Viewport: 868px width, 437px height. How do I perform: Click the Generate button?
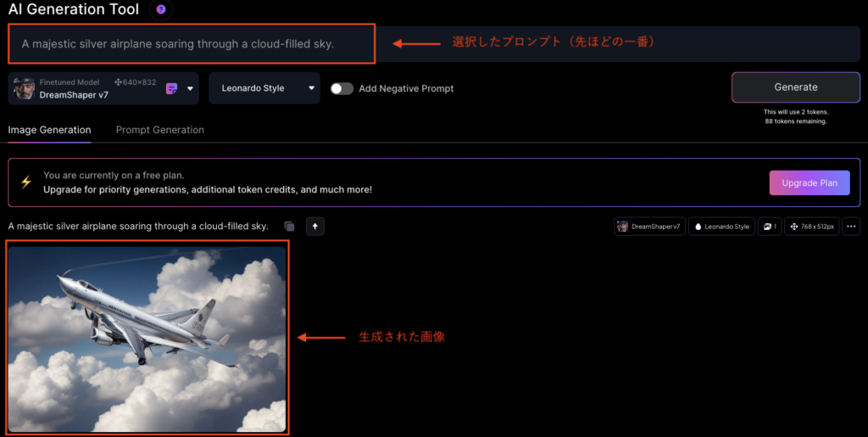point(796,87)
